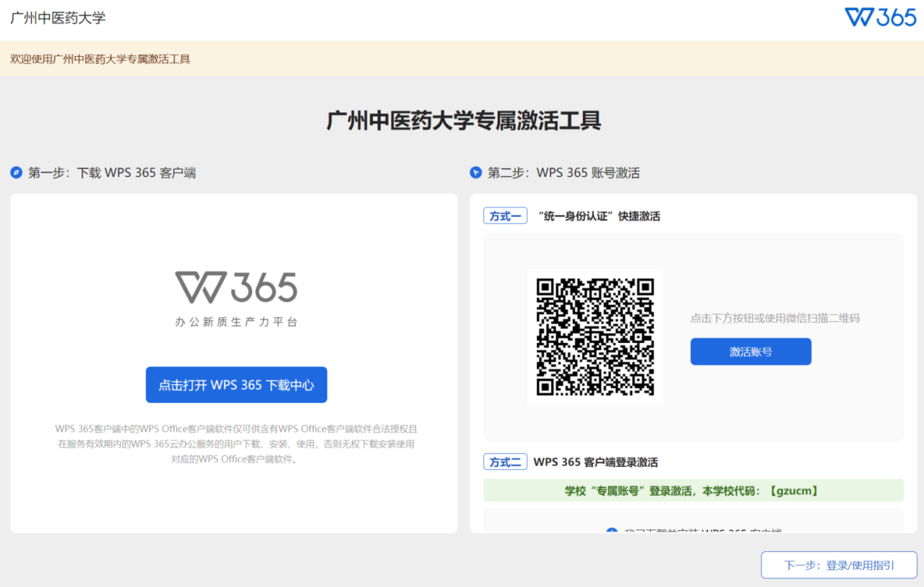Screen dimensions: 924x587
Task: Click the activation QR code image
Action: pyautogui.click(x=595, y=336)
